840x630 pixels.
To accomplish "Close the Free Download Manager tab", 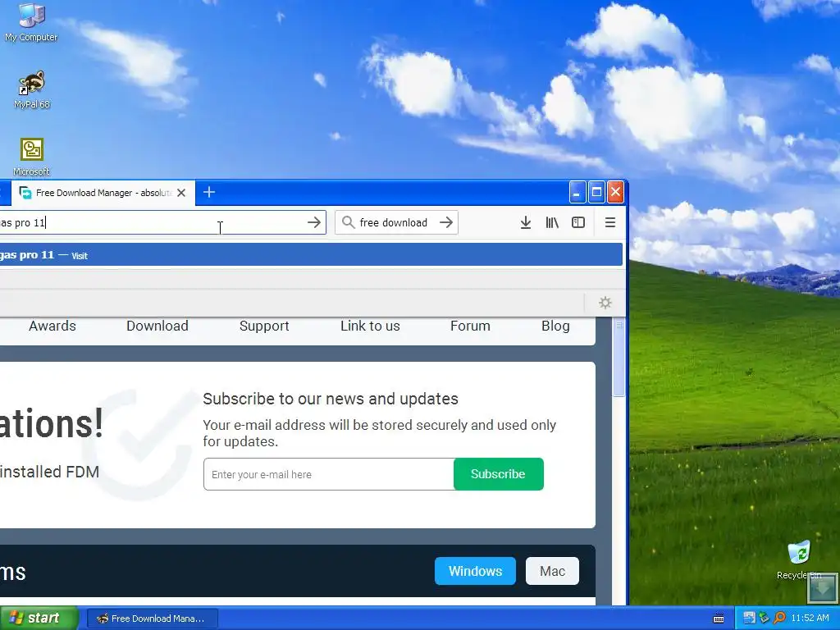I will (x=181, y=193).
